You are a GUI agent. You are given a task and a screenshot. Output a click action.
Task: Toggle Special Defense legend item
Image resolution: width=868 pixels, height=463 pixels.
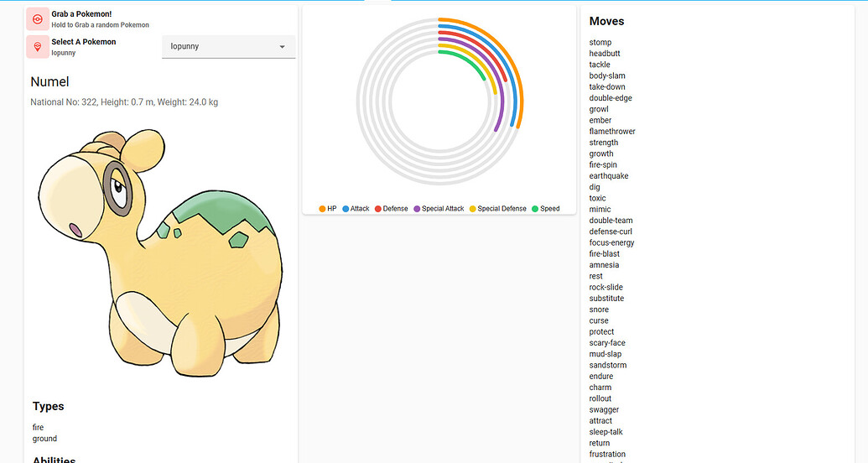pyautogui.click(x=497, y=209)
